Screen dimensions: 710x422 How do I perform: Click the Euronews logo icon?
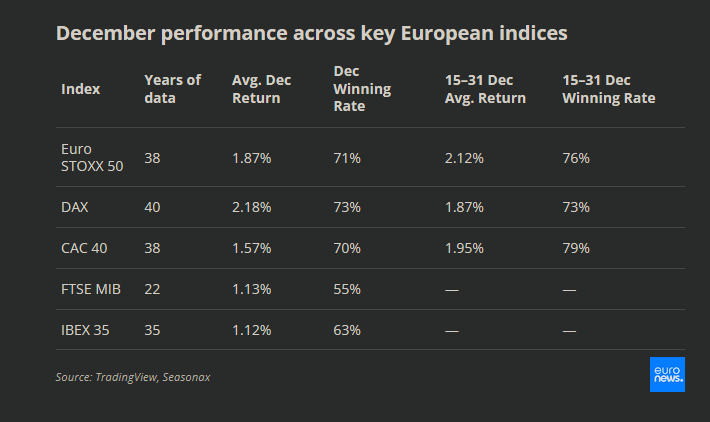click(667, 373)
